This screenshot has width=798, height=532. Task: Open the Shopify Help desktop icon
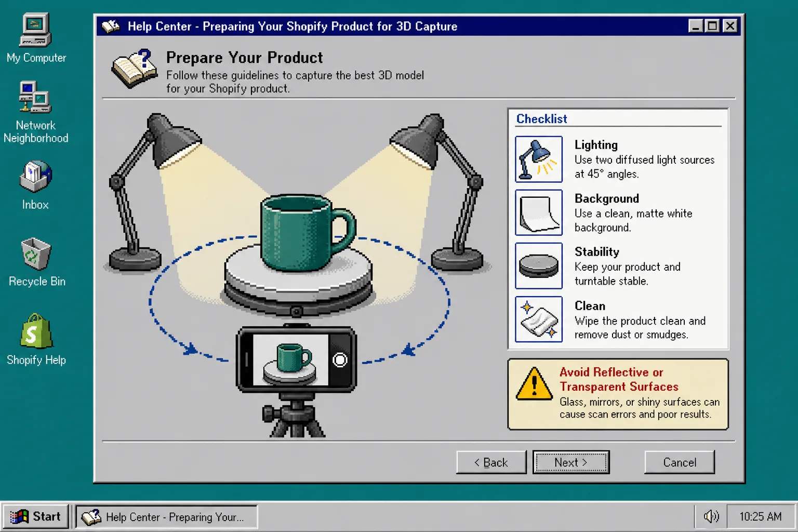tap(36, 340)
